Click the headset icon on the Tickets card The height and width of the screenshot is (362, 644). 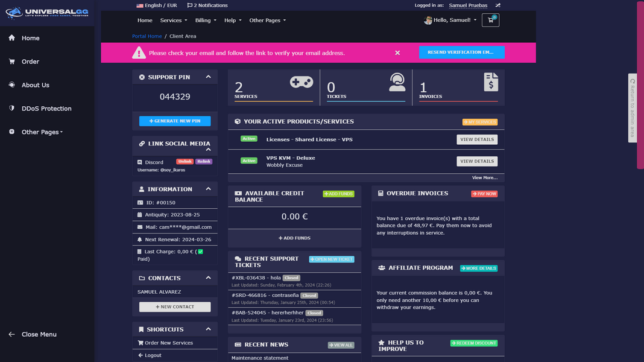397,82
